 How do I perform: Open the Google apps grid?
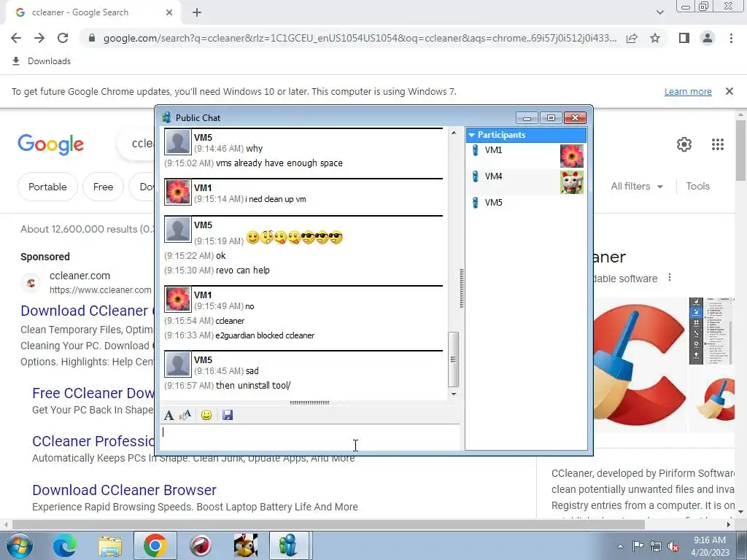pyautogui.click(x=718, y=144)
